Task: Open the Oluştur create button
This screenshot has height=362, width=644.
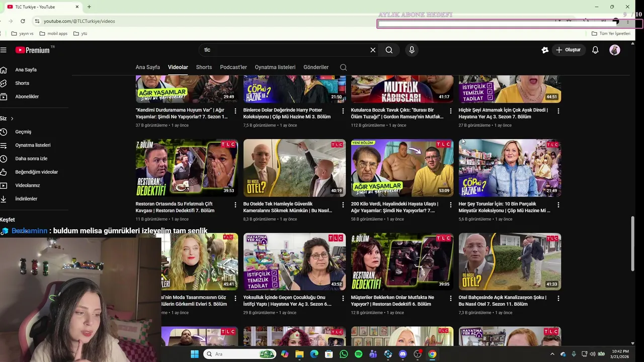Action: (x=568, y=50)
